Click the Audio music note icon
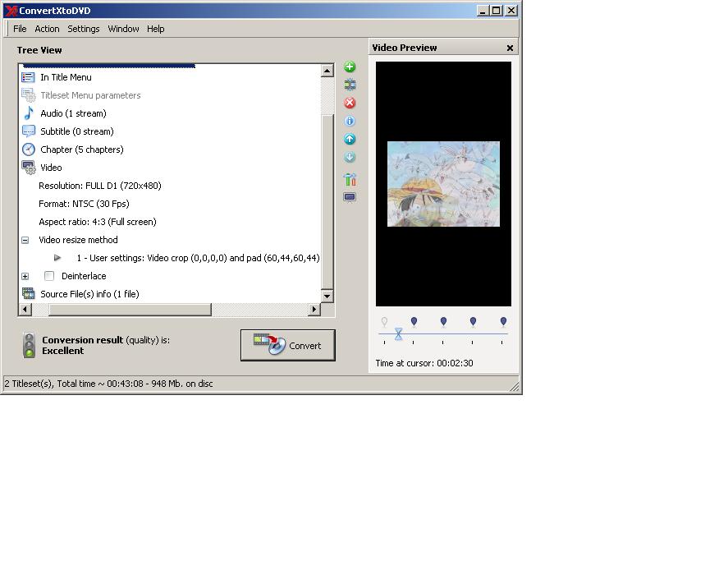728x561 pixels. coord(29,113)
